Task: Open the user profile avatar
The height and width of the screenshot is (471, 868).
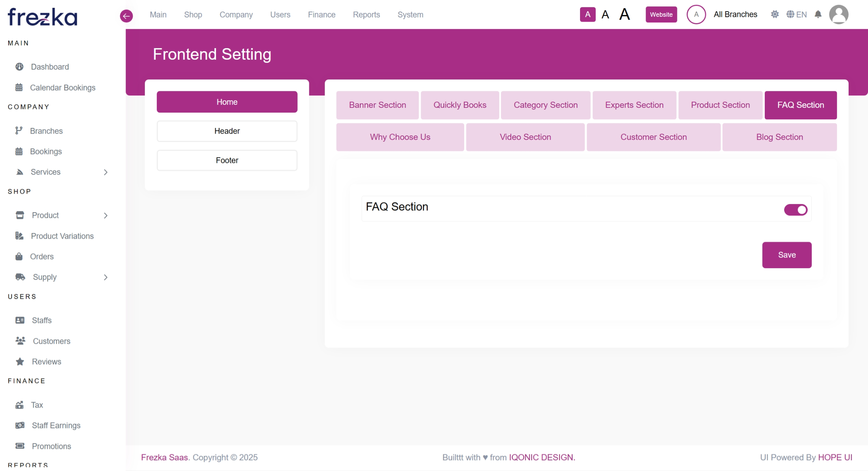Action: (838, 15)
